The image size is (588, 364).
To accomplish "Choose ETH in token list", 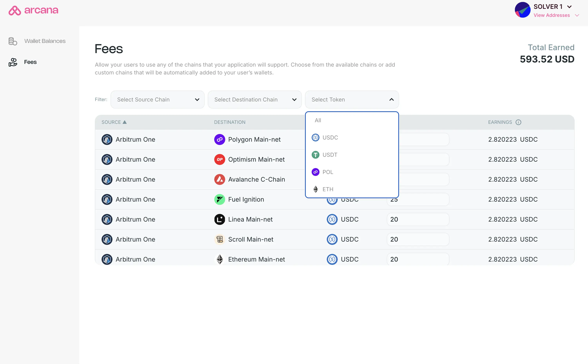I will click(x=352, y=189).
